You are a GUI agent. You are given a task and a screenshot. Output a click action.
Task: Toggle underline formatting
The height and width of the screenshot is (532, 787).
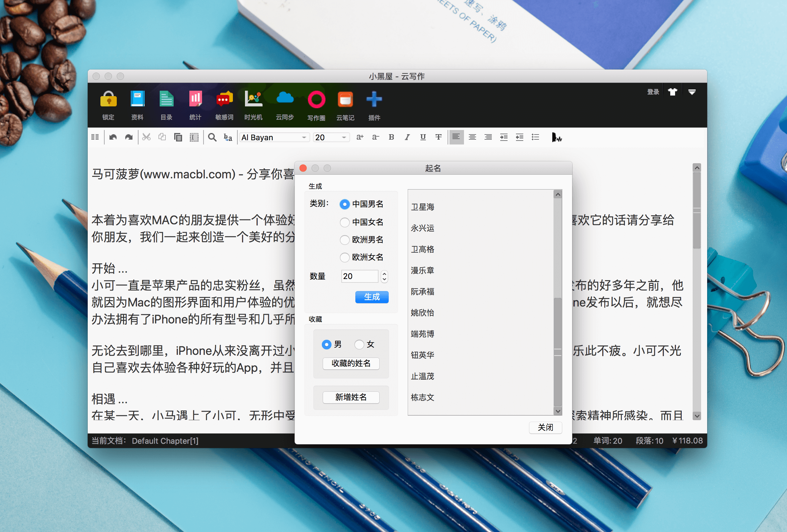pyautogui.click(x=423, y=137)
